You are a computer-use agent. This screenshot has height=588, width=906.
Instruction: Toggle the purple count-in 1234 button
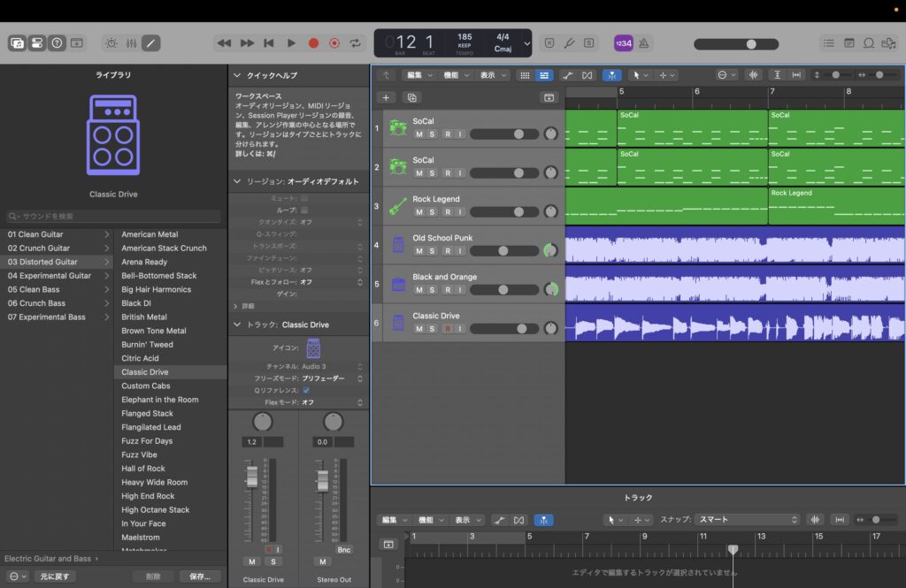(x=624, y=43)
